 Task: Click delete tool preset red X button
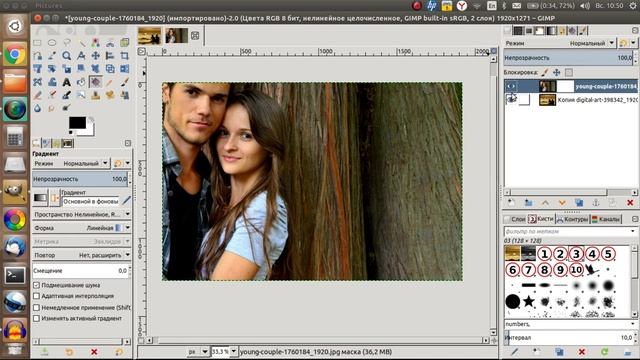(x=94, y=351)
